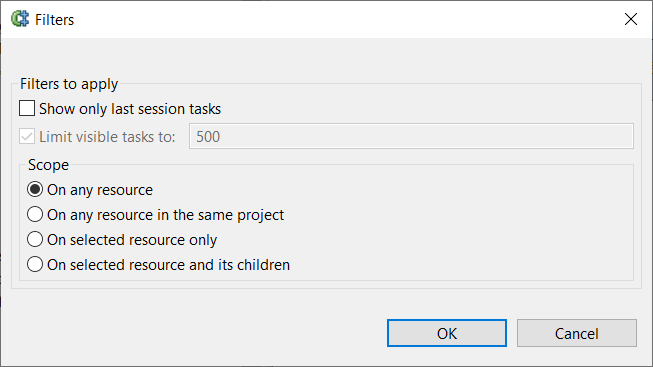This screenshot has height=367, width=653.
Task: Click the Limit visible tasks to label
Action: pyautogui.click(x=107, y=137)
